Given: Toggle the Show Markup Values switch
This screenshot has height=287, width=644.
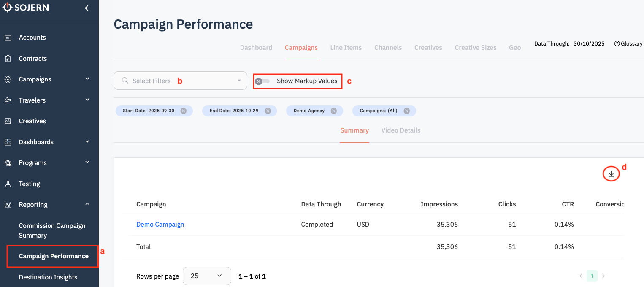Looking at the screenshot, I should pos(262,81).
